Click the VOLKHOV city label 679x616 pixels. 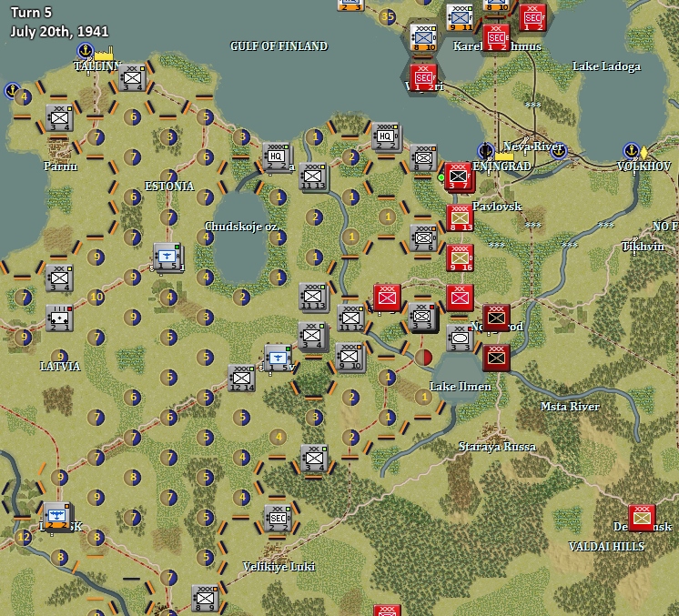coord(644,167)
